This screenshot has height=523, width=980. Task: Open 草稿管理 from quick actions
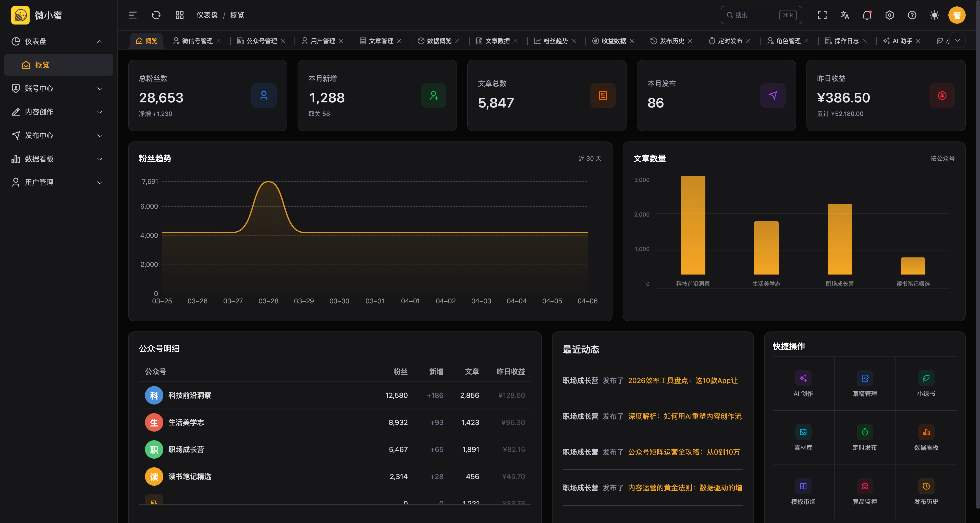point(864,378)
